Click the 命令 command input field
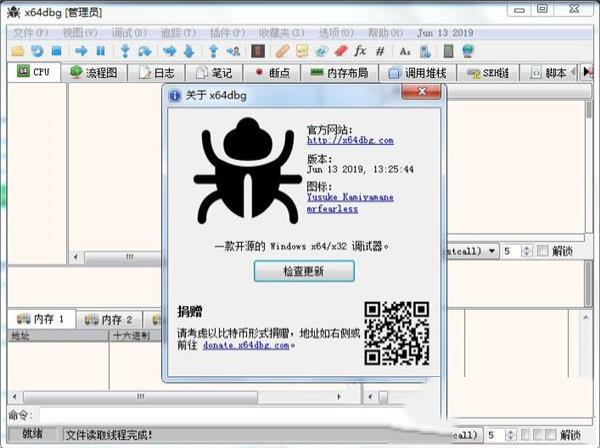600x448 pixels. pos(222,415)
